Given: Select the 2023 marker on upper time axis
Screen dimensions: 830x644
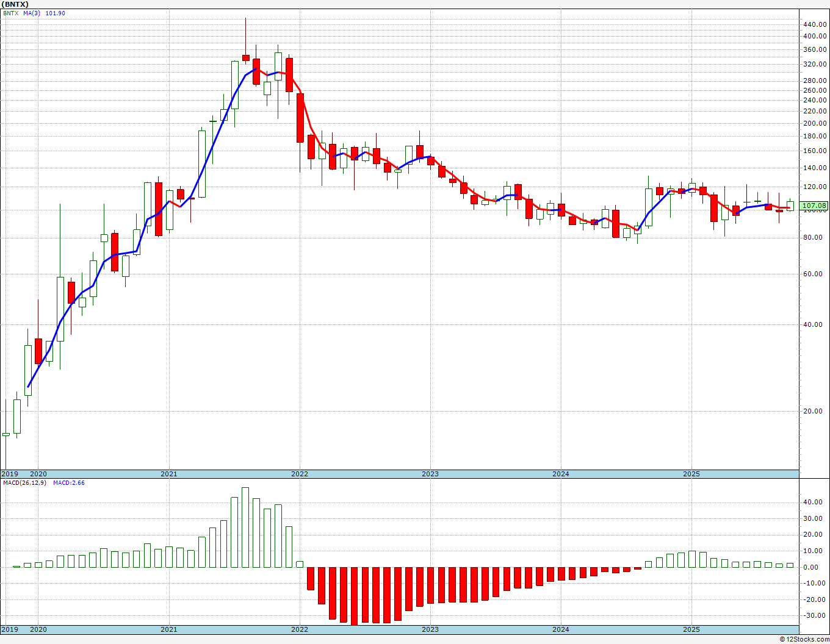Looking at the screenshot, I should 430,474.
